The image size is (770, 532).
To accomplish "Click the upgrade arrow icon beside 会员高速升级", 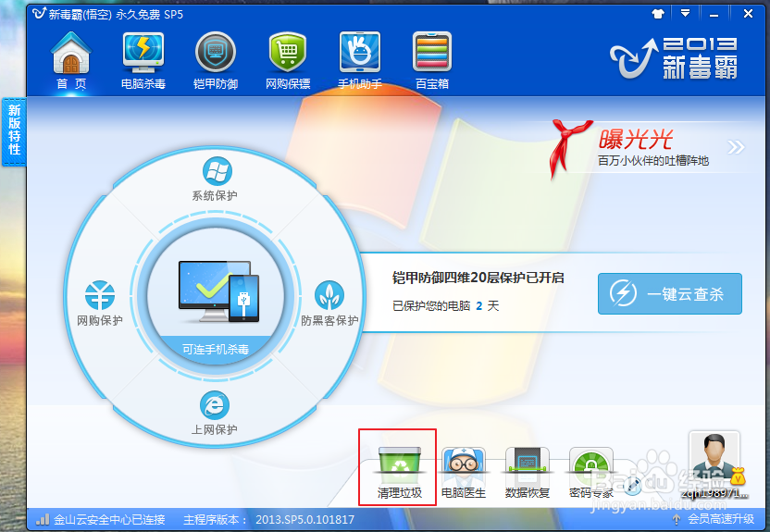I will [677, 519].
